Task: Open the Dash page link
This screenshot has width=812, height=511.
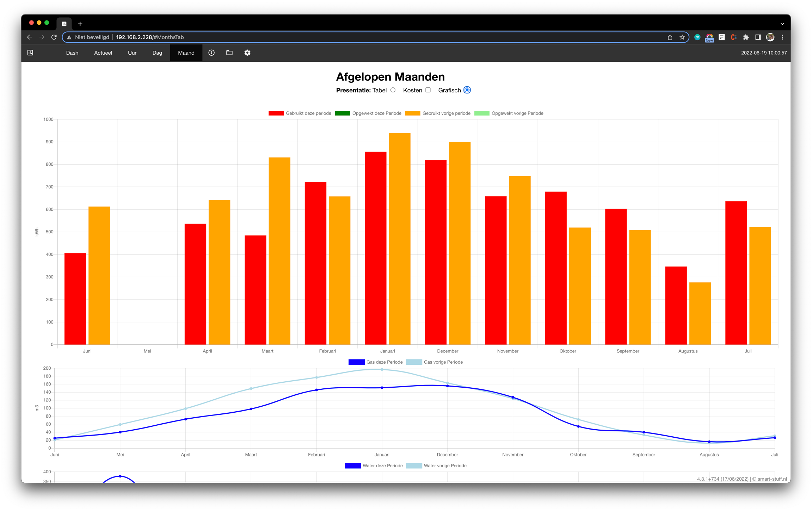Action: tap(72, 53)
